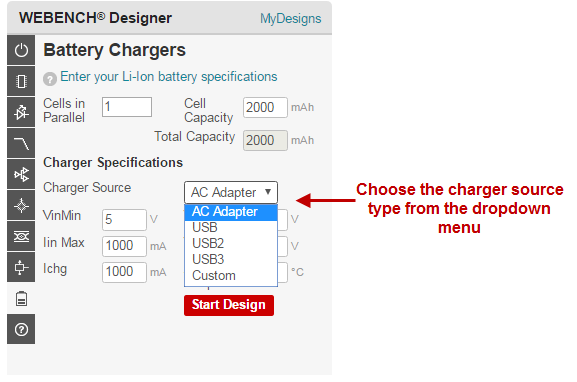Select USB2 from the source options

pyautogui.click(x=231, y=243)
